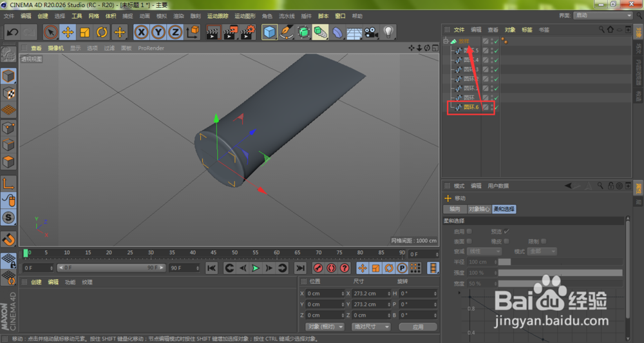Open the deformer icon in toolbar

(x=337, y=32)
